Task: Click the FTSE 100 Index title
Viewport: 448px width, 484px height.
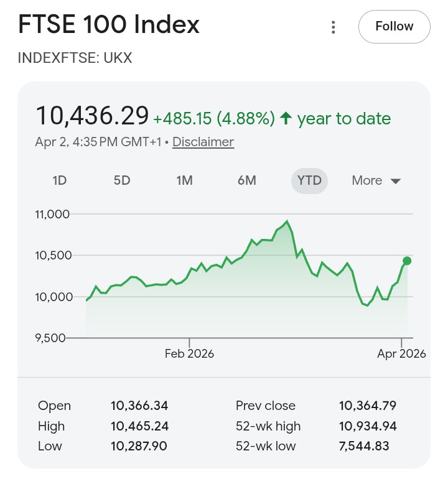Action: click(x=109, y=25)
